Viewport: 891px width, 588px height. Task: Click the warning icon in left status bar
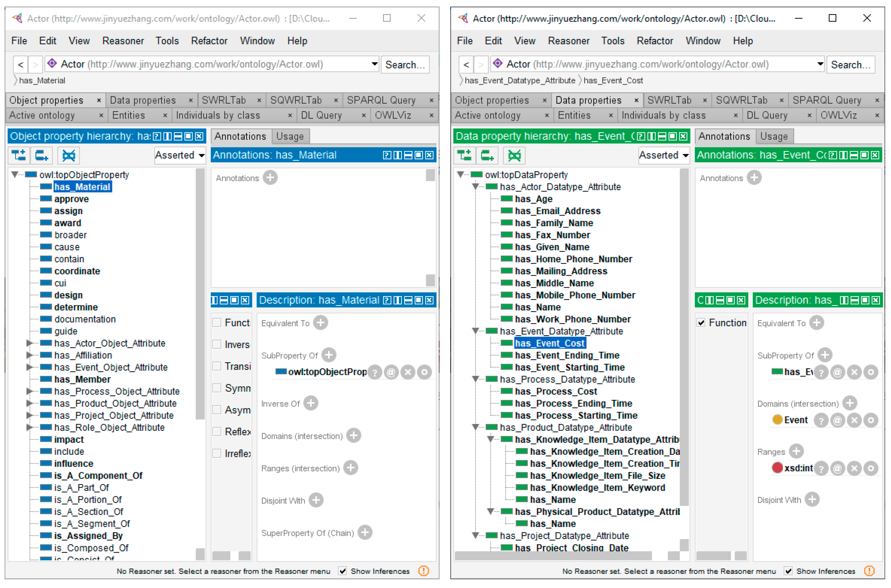(x=423, y=571)
